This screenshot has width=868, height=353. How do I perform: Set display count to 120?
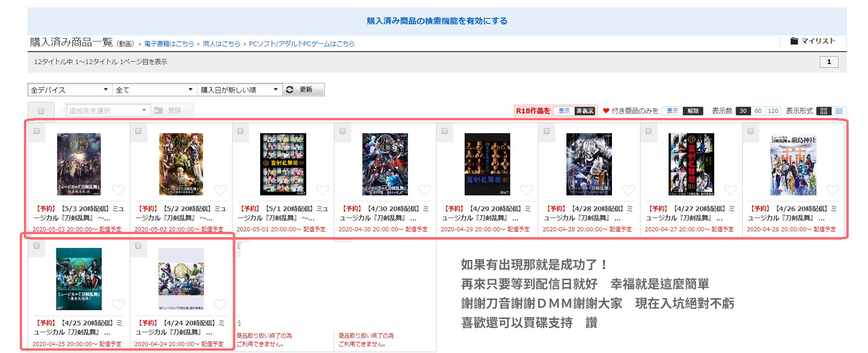773,111
